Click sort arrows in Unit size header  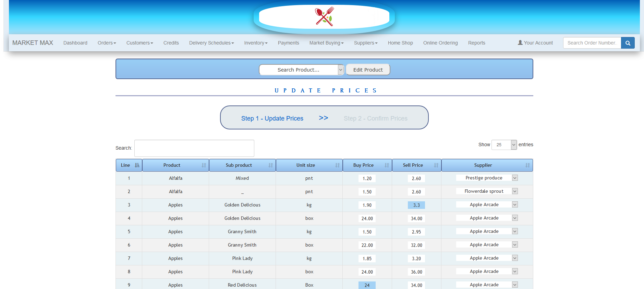point(338,165)
